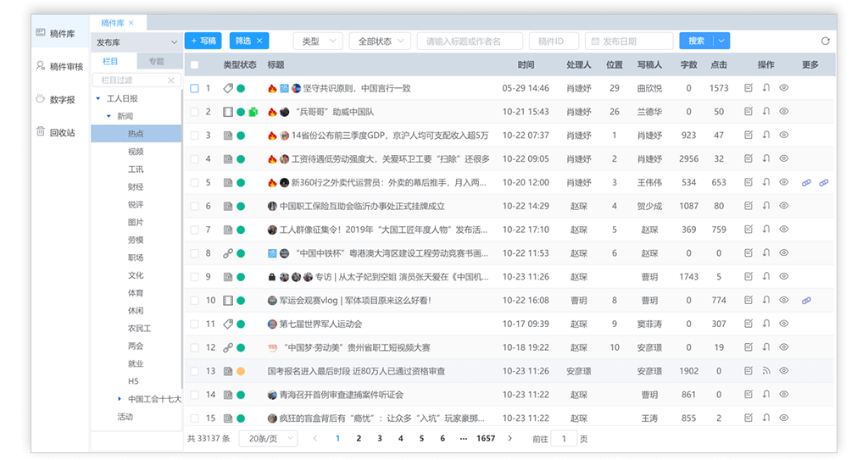Click the video type icon in row 10
Viewport: 868px width, 460px height.
point(227,301)
